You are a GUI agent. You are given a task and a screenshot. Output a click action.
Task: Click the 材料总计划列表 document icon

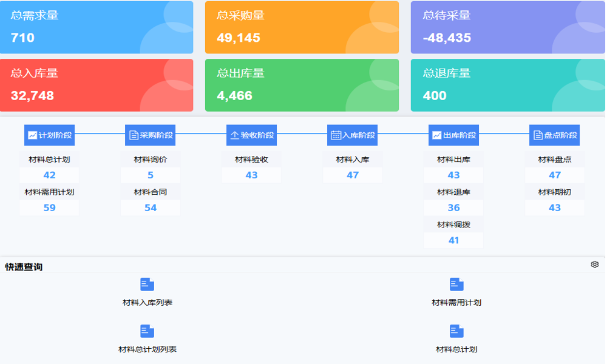click(x=147, y=331)
